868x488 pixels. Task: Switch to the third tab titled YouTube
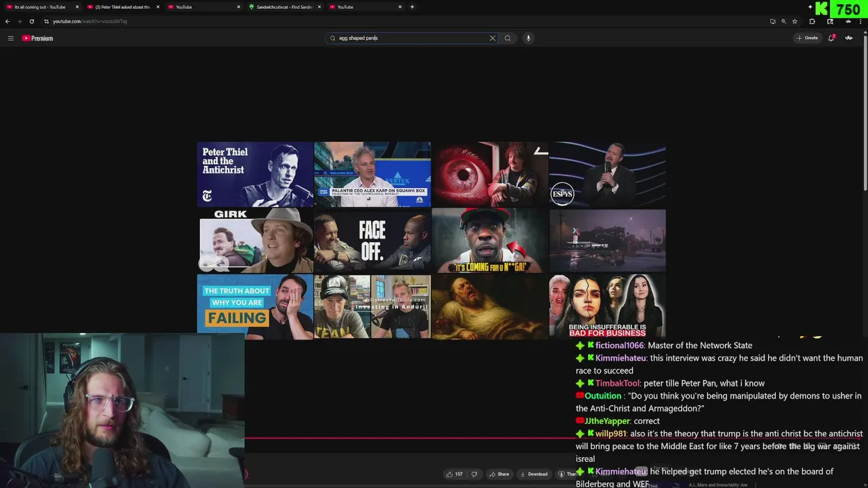pyautogui.click(x=203, y=7)
